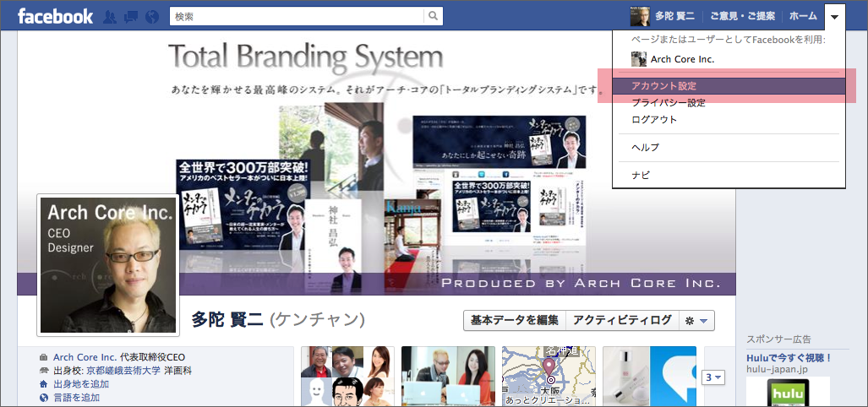Image resolution: width=868 pixels, height=407 pixels.
Task: Click 出身地を追加 link
Action: point(81,383)
